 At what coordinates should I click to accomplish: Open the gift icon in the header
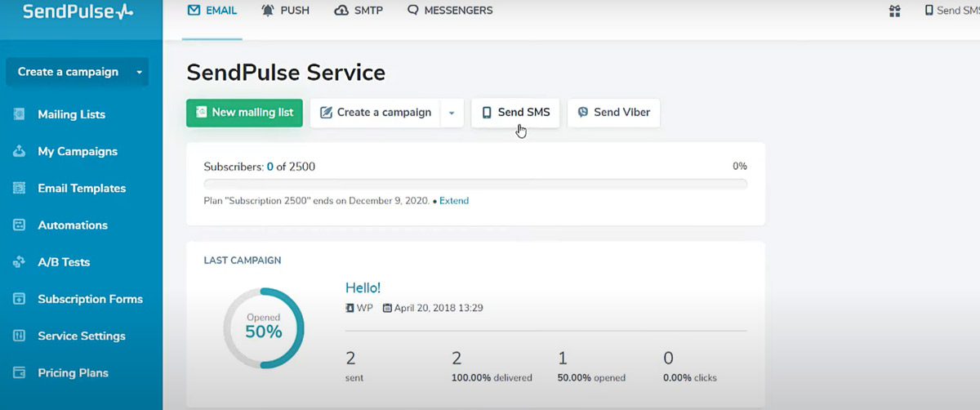(895, 11)
